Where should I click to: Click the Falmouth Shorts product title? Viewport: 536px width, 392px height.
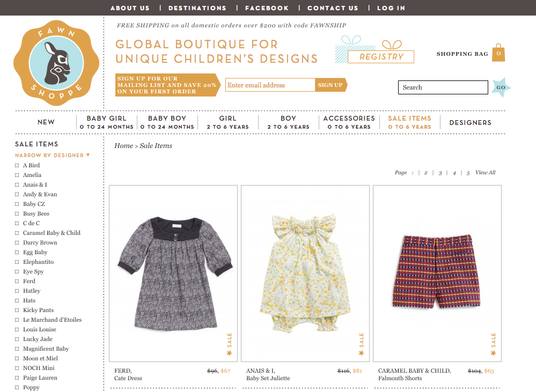[x=400, y=379]
